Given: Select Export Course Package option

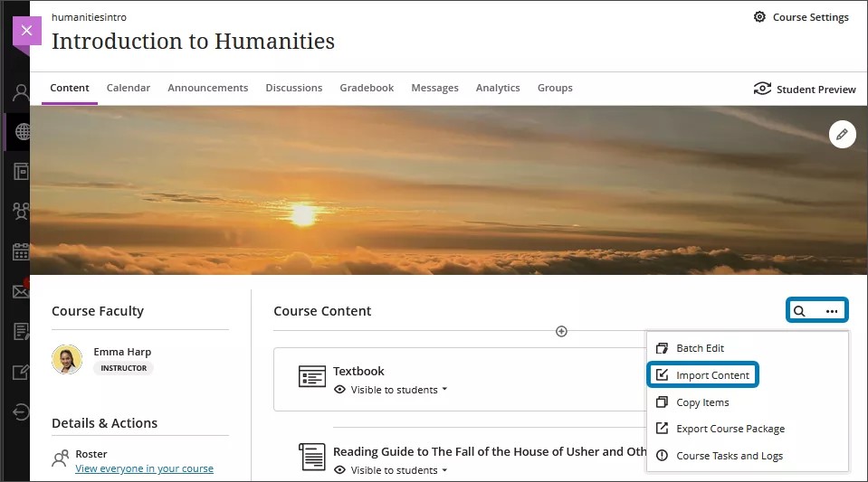Looking at the screenshot, I should coord(730,429).
